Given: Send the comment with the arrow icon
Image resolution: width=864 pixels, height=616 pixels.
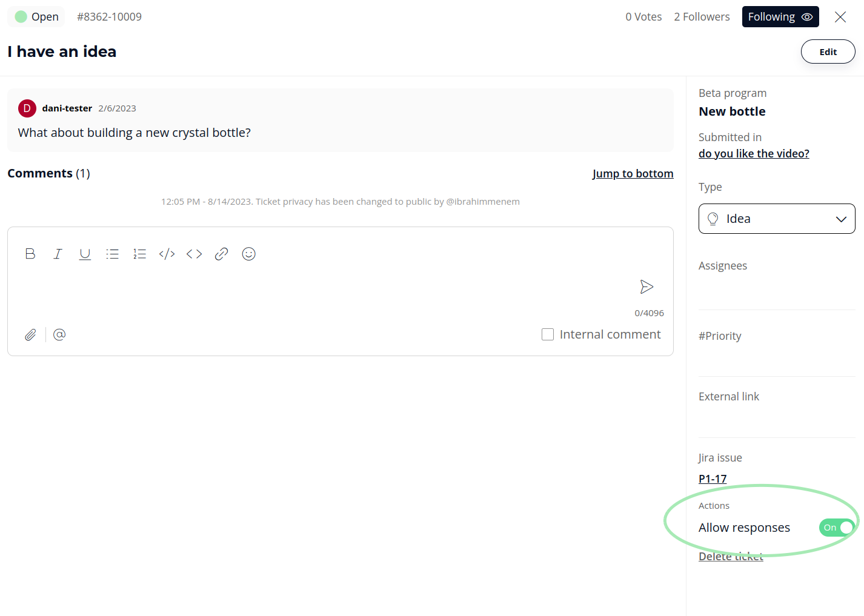Looking at the screenshot, I should [646, 286].
